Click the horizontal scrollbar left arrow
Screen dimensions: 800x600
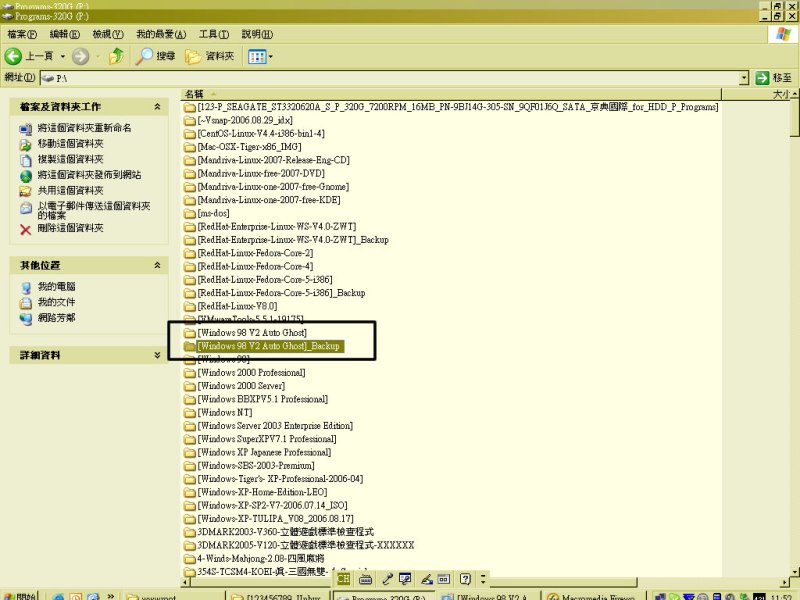185,582
